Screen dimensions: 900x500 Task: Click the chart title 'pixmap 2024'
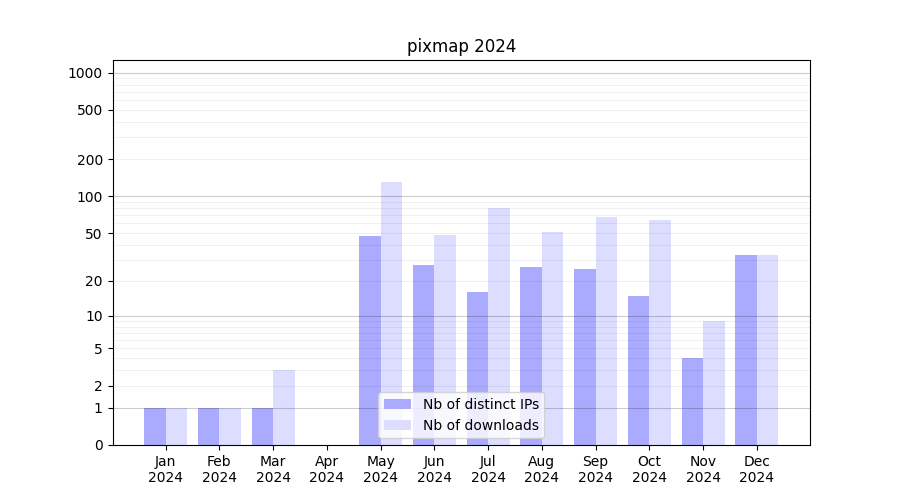click(x=461, y=46)
